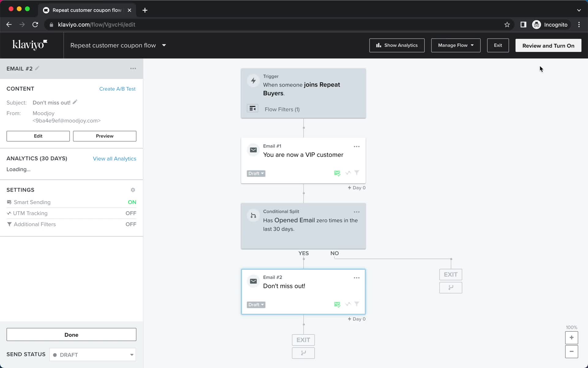Screen dimensions: 588x368
Task: Click the Email #1 envelope icon
Action: coord(253,150)
